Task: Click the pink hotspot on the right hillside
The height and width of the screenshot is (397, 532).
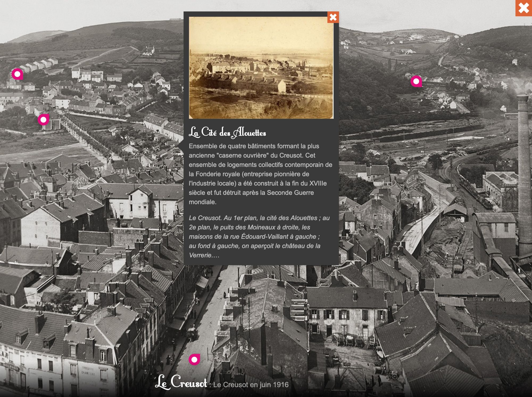Action: pyautogui.click(x=416, y=81)
